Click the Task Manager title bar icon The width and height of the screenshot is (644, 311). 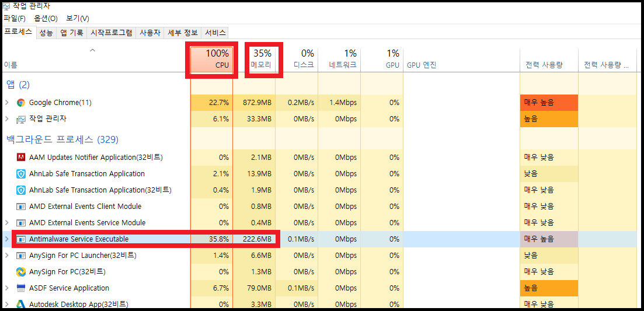(x=6, y=6)
